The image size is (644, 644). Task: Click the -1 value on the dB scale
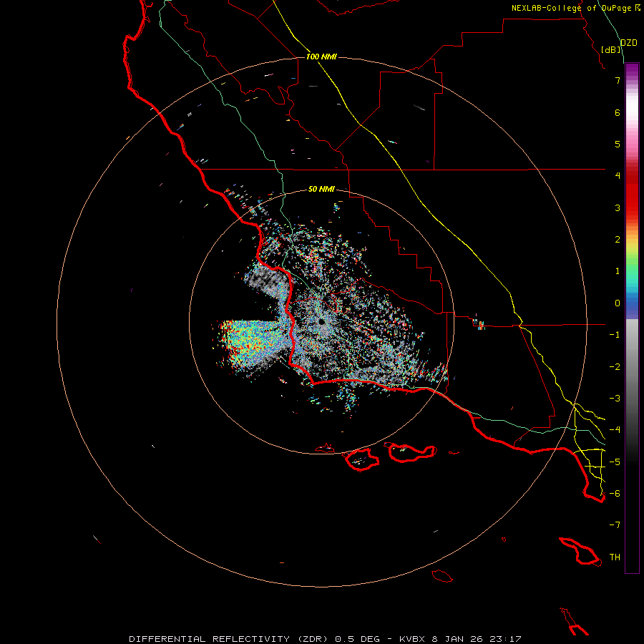615,335
